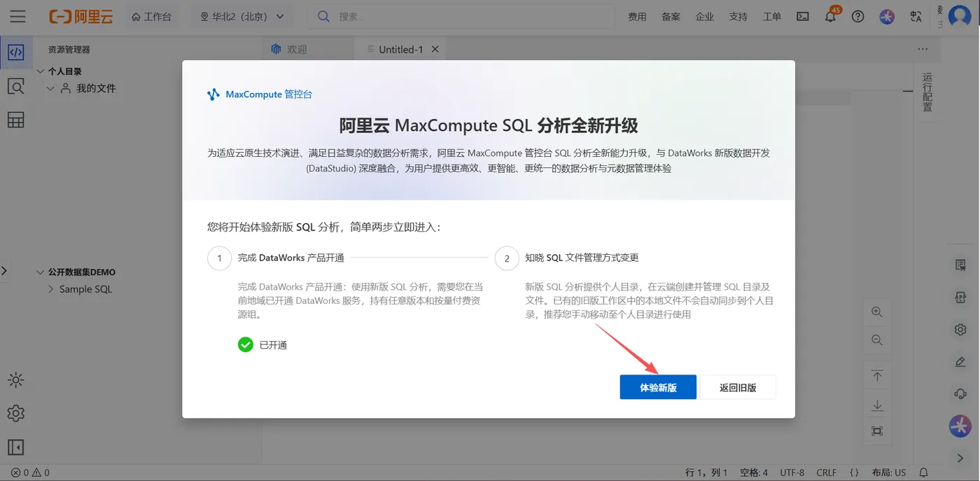Open the 企业 menu
Screen dimensions: 980x481
pyautogui.click(x=704, y=17)
